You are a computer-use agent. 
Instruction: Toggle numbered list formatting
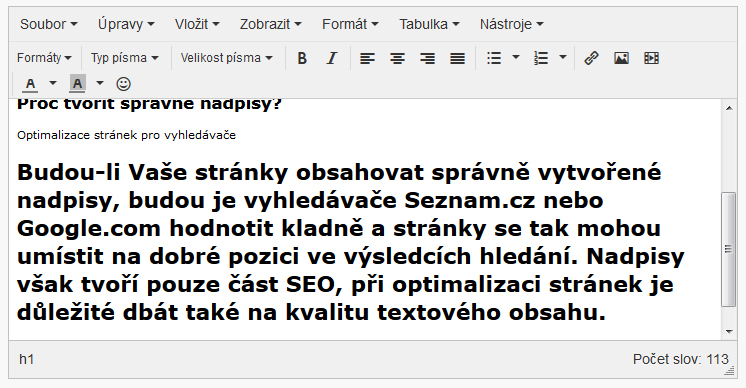[x=541, y=58]
